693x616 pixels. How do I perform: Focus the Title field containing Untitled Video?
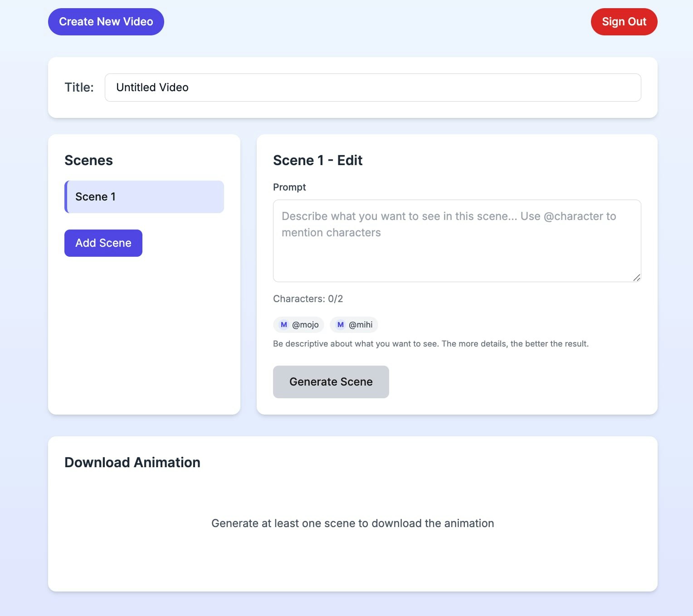point(373,88)
